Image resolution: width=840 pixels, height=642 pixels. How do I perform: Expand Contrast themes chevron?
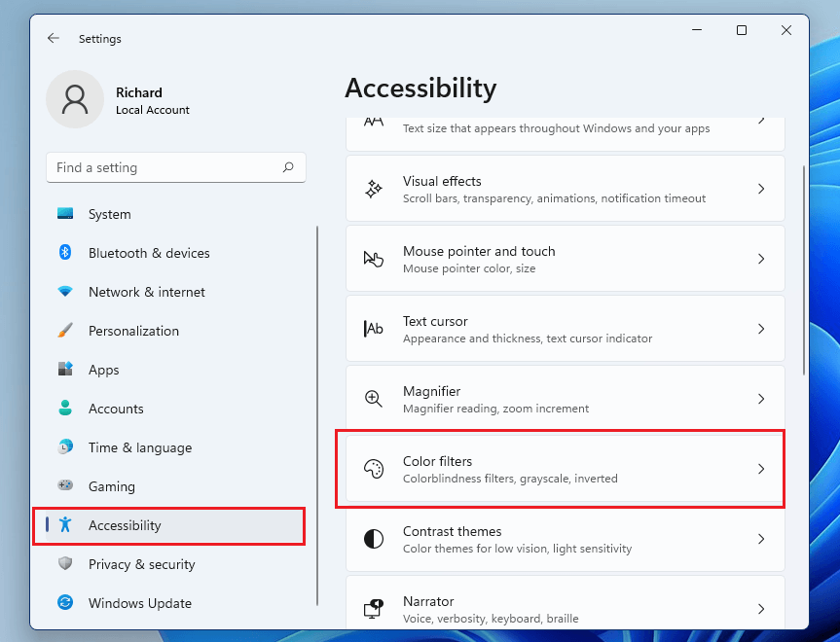pyautogui.click(x=761, y=539)
